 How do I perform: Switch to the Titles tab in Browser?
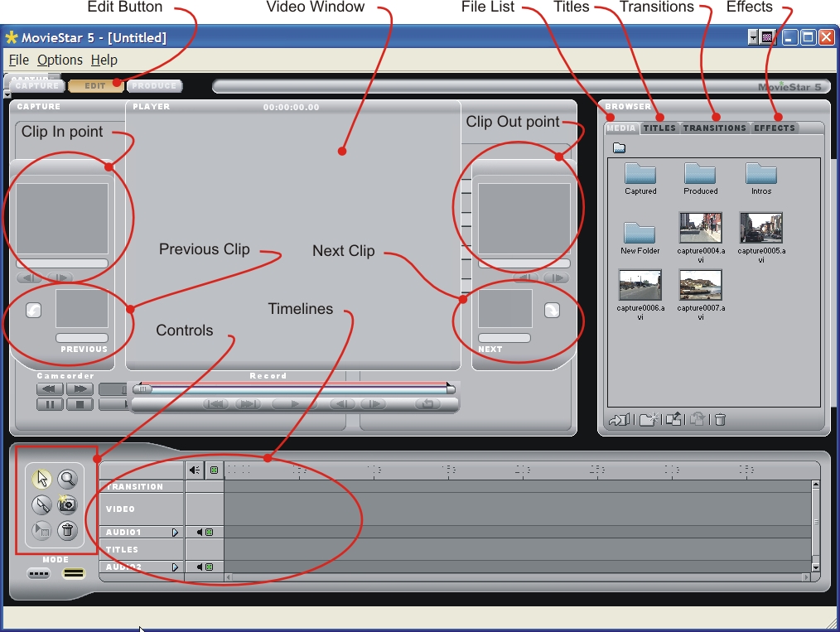tap(659, 128)
